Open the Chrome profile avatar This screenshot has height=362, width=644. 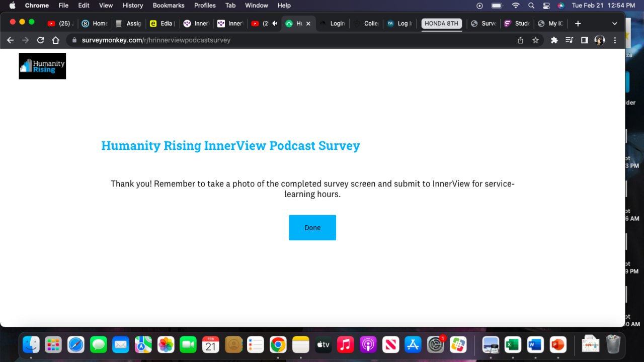coord(599,40)
